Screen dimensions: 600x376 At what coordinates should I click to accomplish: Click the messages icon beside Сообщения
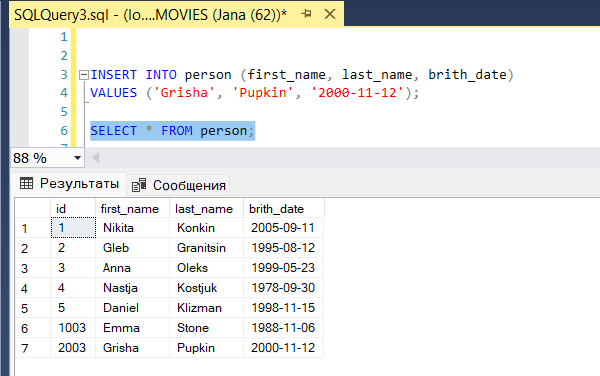[139, 185]
